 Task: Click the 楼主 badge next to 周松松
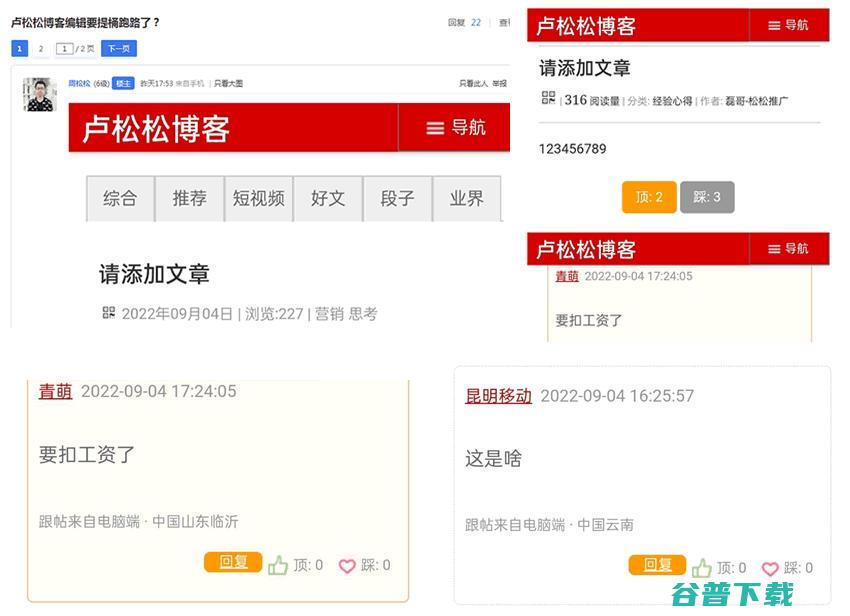pos(123,84)
